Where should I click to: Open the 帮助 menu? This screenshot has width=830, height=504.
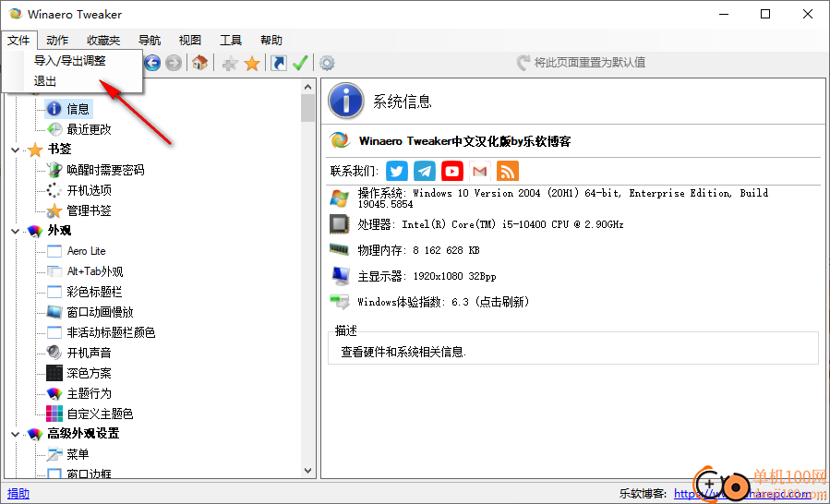click(271, 41)
